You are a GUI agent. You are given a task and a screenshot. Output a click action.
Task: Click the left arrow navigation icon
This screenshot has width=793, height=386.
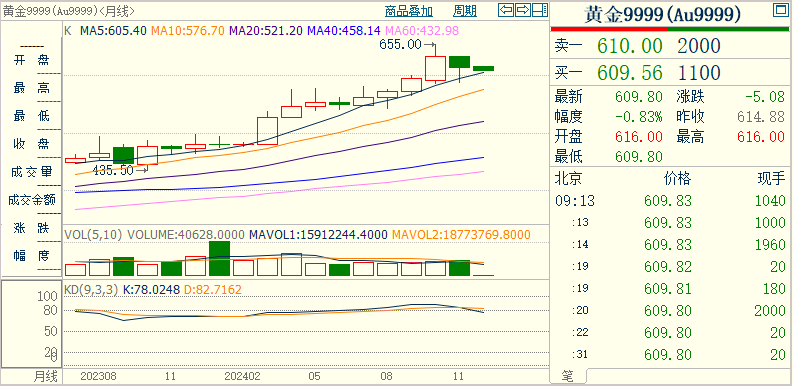506,10
